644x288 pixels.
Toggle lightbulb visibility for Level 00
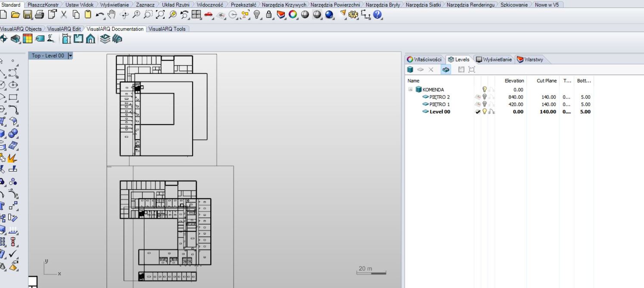click(484, 111)
